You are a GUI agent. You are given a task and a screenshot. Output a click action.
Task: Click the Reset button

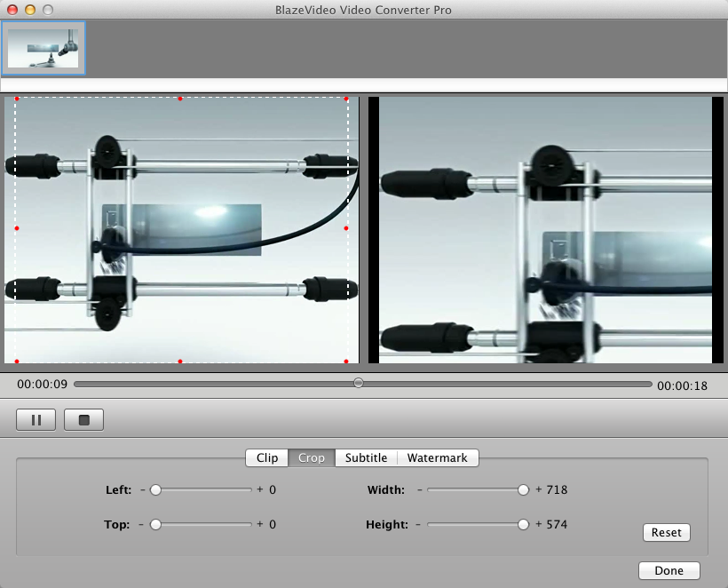pyautogui.click(x=666, y=533)
